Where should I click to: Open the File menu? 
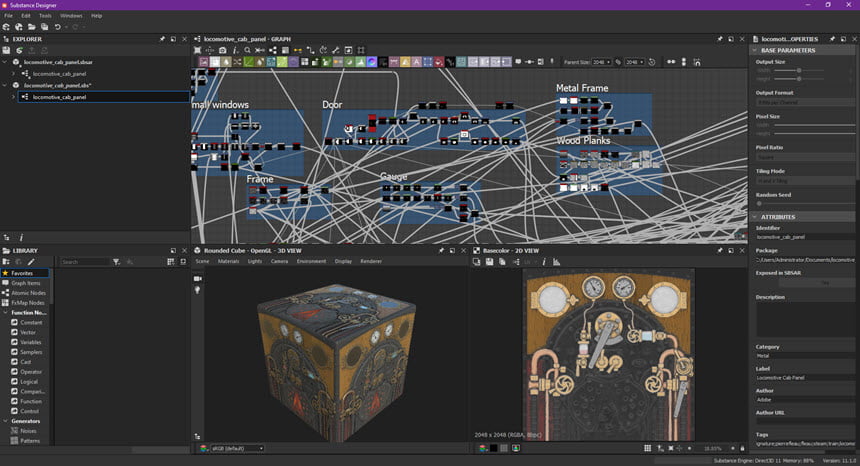(8, 16)
